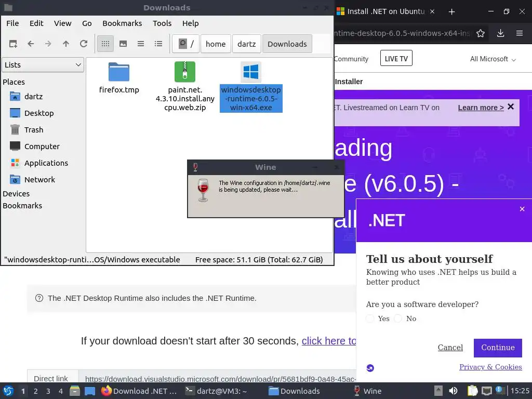
Task: Bookmark this page with star icon
Action: click(481, 33)
